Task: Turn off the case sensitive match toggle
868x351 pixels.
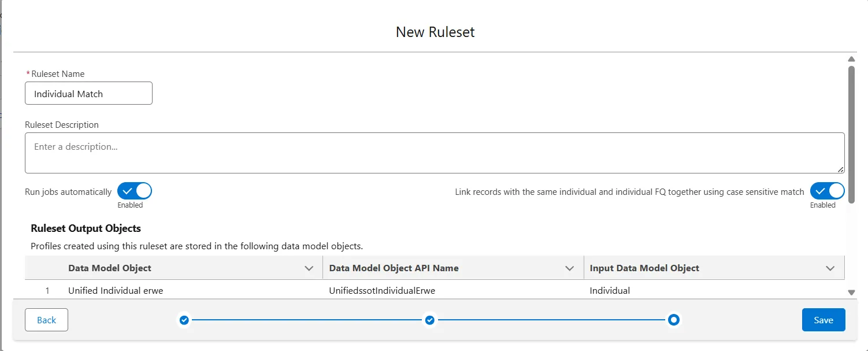Action: pos(827,191)
